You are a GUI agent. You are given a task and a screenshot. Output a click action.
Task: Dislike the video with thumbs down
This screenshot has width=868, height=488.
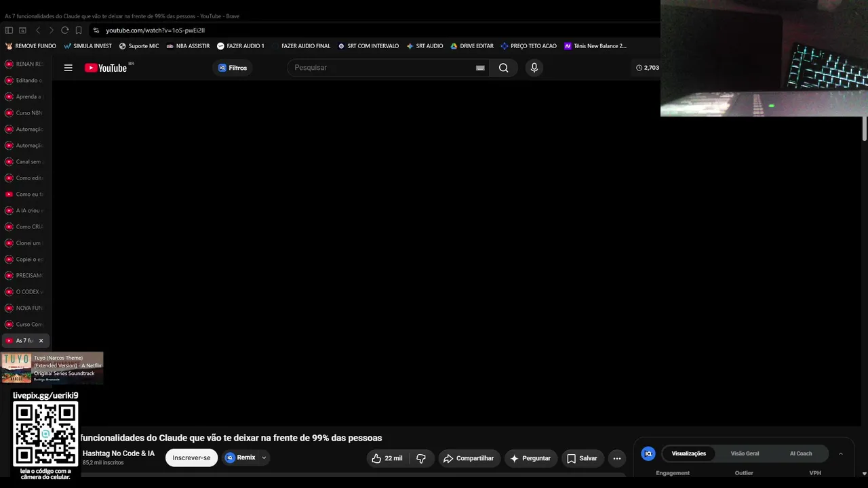(421, 458)
